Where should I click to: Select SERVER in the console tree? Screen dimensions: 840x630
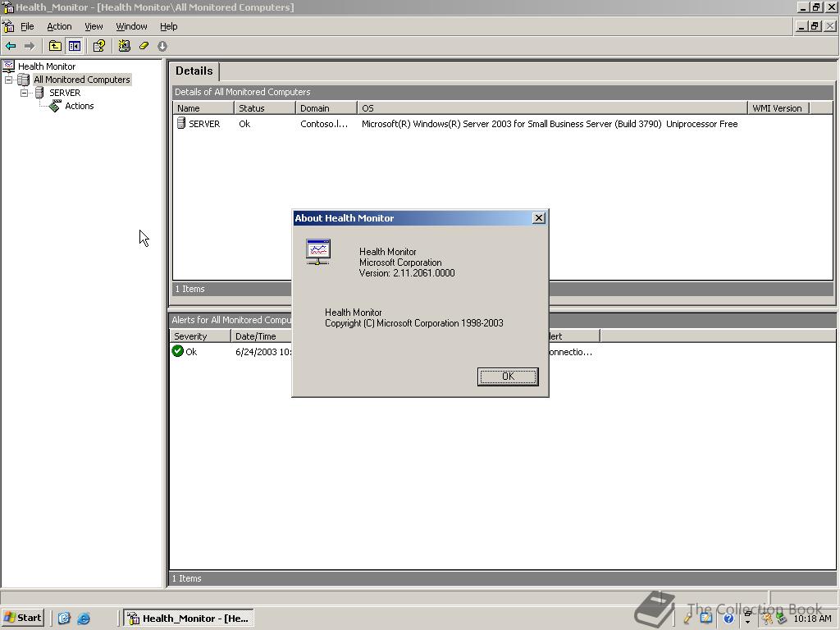coord(65,93)
